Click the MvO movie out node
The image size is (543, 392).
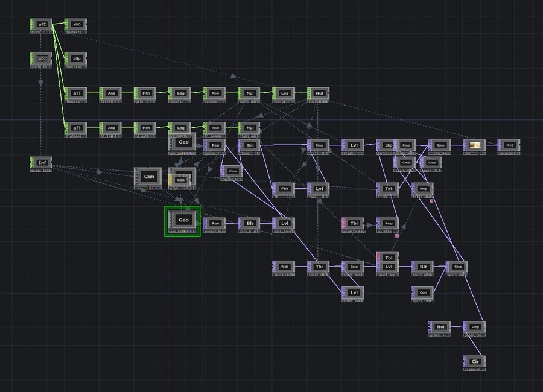509,145
